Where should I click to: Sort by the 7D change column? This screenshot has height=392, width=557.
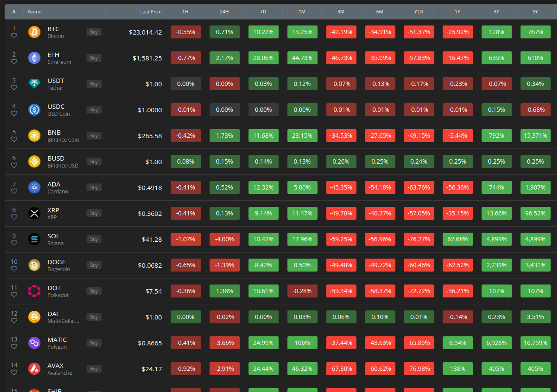point(263,12)
